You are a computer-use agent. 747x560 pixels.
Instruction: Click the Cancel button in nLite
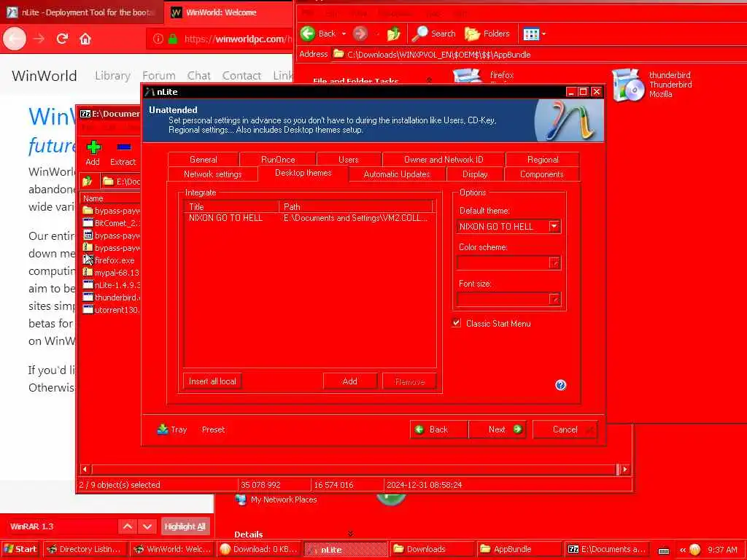coord(565,429)
